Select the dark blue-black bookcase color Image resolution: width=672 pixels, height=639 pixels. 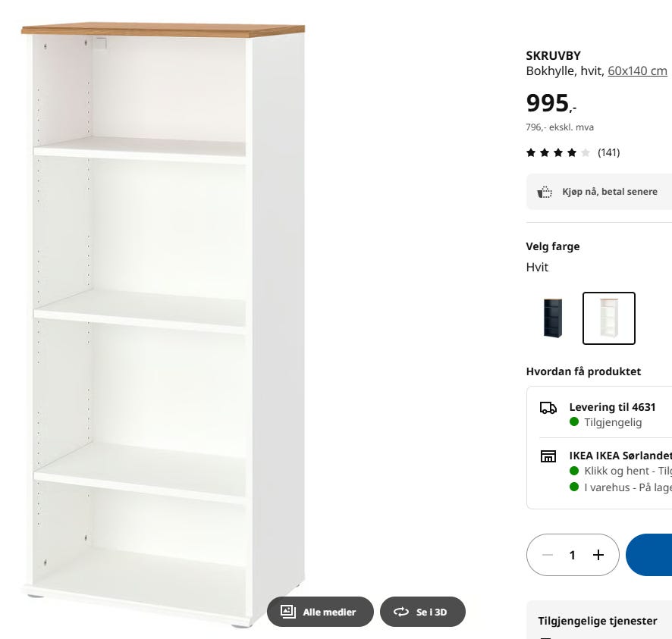tap(552, 318)
